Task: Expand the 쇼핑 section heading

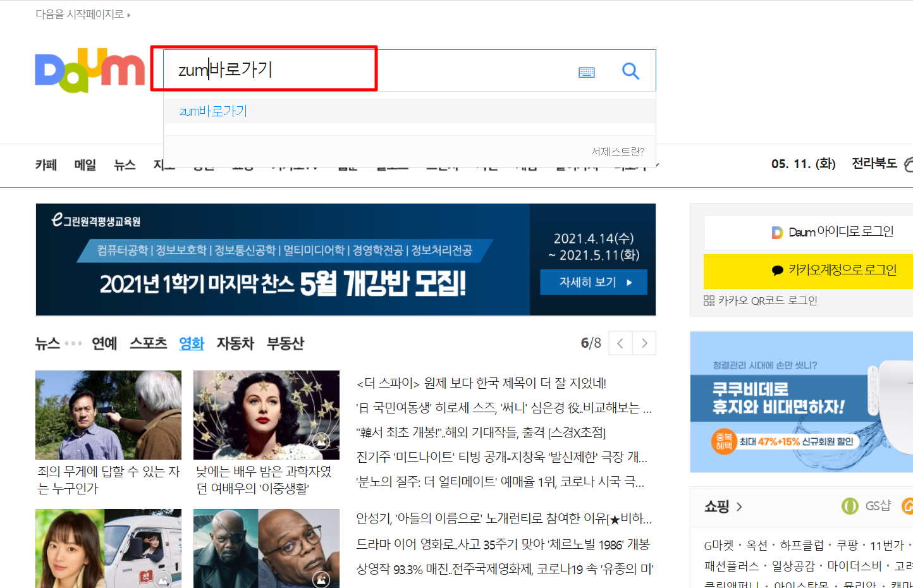Action: click(723, 506)
